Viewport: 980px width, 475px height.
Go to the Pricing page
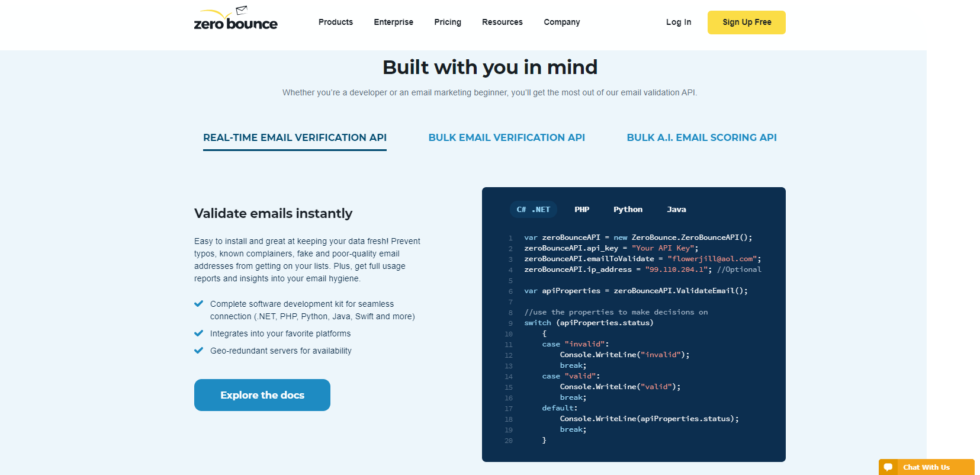(x=448, y=22)
